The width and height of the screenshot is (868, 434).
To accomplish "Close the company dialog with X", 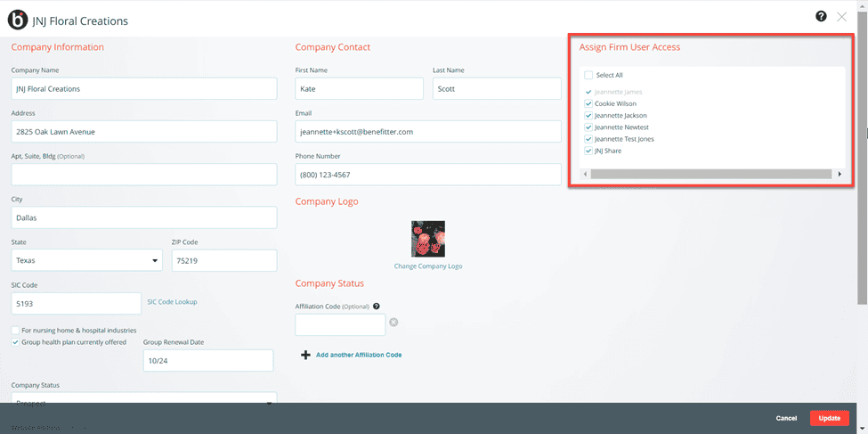I will (x=842, y=17).
